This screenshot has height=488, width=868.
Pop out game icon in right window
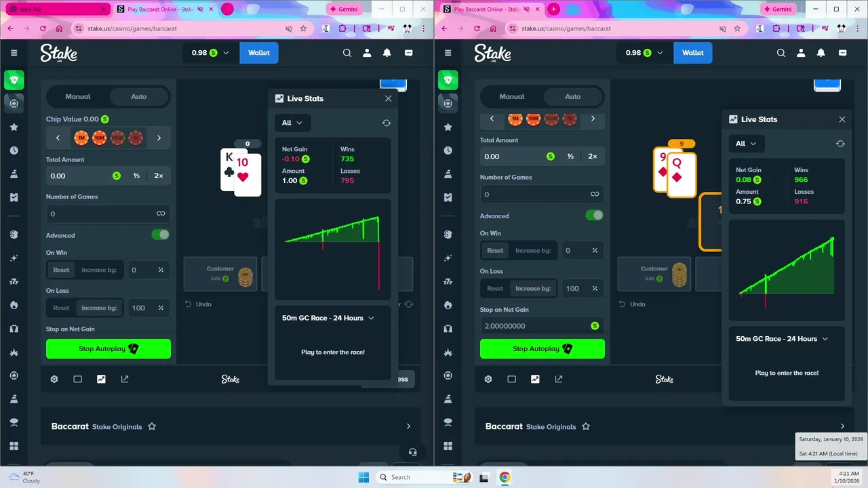[559, 379]
